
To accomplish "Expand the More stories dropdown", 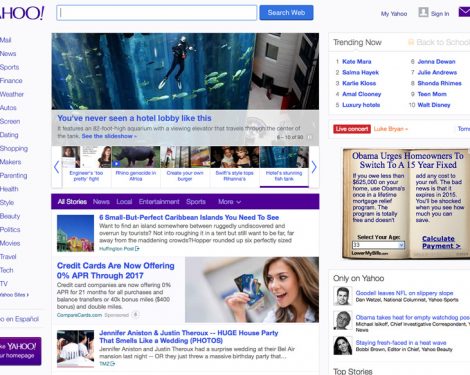I will tap(230, 202).
